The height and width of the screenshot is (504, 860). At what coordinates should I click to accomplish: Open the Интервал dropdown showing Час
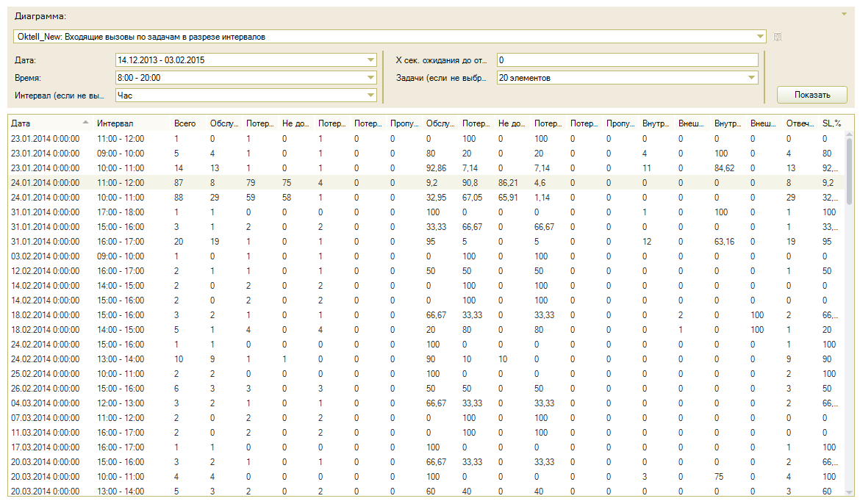[x=370, y=95]
